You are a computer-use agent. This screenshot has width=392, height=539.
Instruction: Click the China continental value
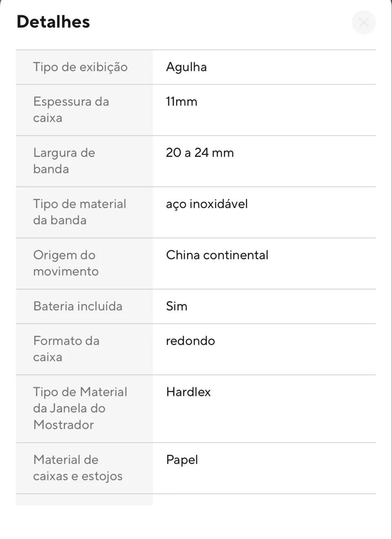pyautogui.click(x=217, y=255)
